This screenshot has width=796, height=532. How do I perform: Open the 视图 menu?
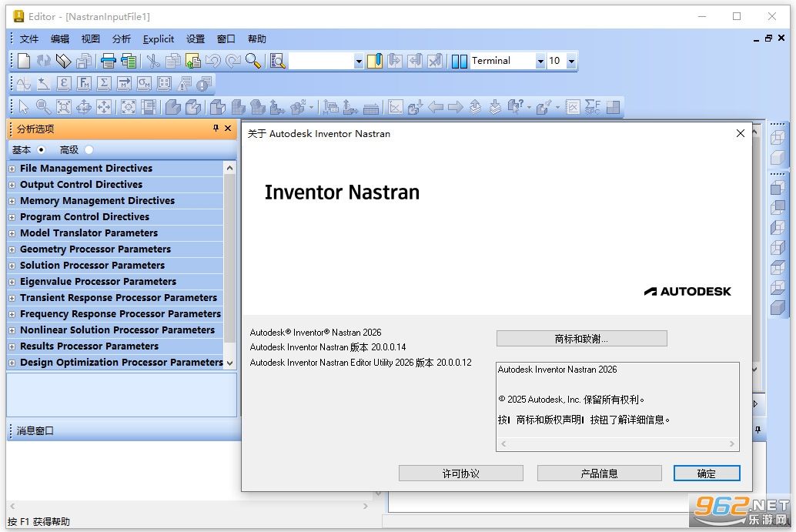[90, 39]
